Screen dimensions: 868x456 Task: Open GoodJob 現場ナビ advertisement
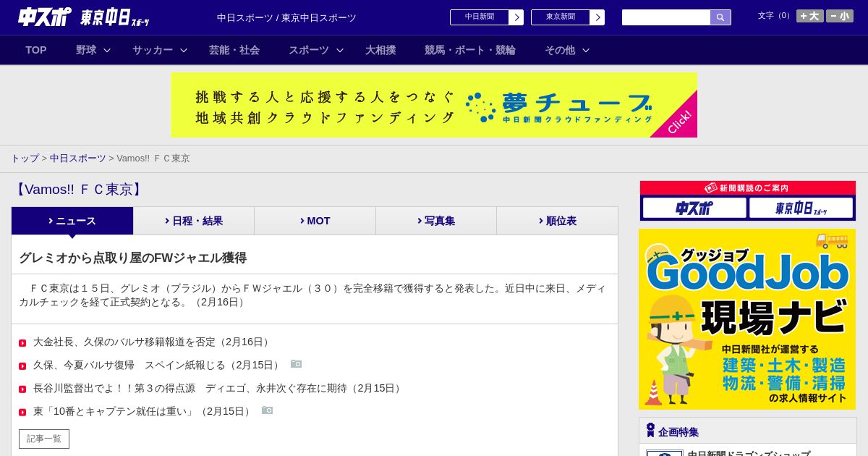click(747, 319)
